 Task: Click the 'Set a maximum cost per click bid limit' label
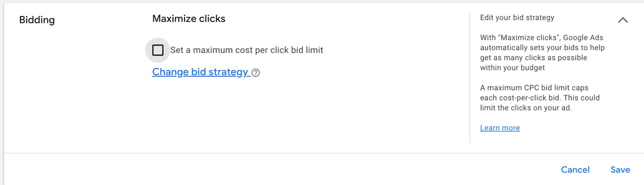247,50
